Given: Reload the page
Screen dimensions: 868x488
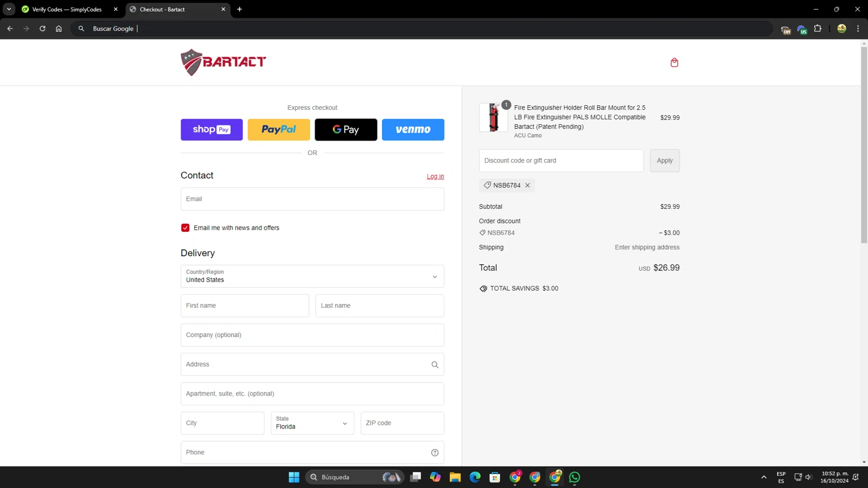Looking at the screenshot, I should click(x=42, y=28).
